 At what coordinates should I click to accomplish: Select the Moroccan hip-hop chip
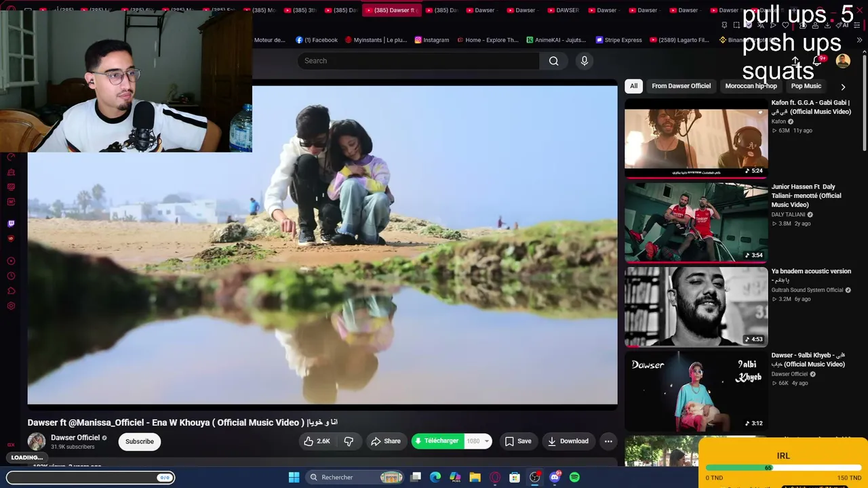tap(751, 86)
